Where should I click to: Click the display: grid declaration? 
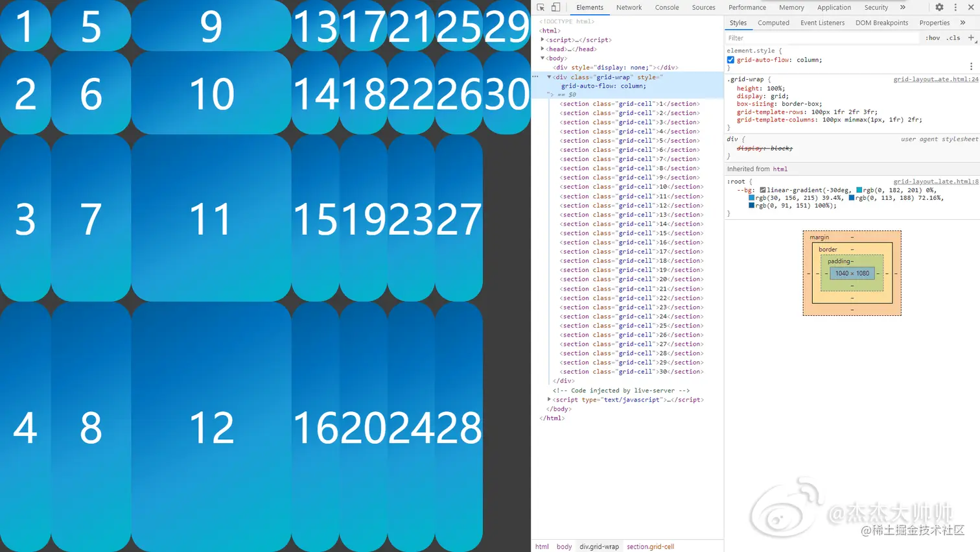point(762,96)
